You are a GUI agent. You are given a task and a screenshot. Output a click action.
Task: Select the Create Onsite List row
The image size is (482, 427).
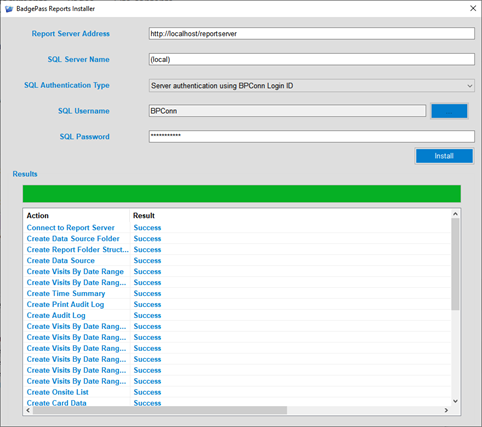[237, 392]
